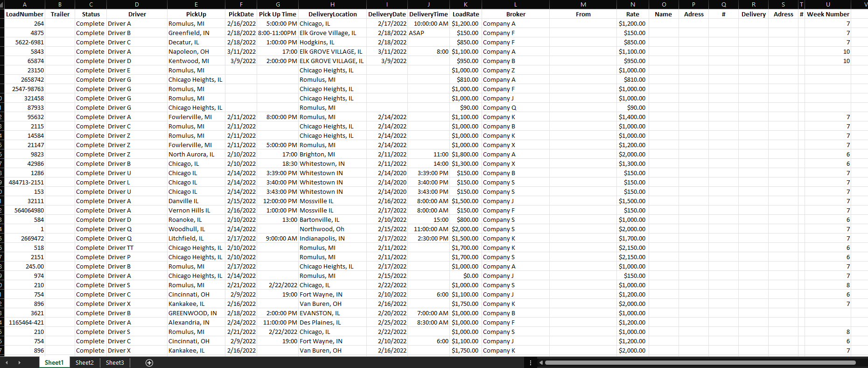Click the Name header cell

pos(663,14)
